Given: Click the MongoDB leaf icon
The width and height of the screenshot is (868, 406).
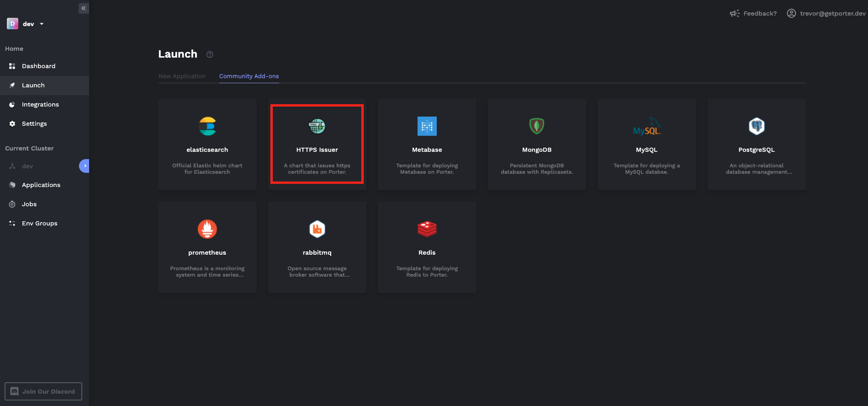Looking at the screenshot, I should (x=537, y=126).
